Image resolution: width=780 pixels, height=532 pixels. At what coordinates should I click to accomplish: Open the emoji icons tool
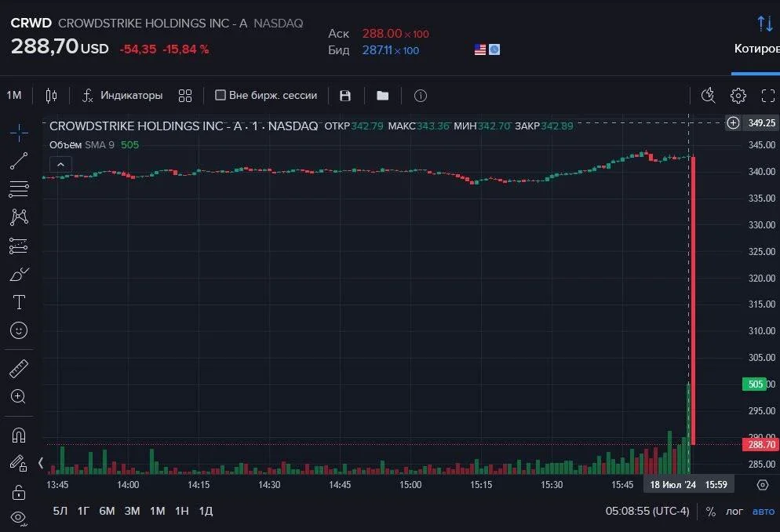coord(19,330)
